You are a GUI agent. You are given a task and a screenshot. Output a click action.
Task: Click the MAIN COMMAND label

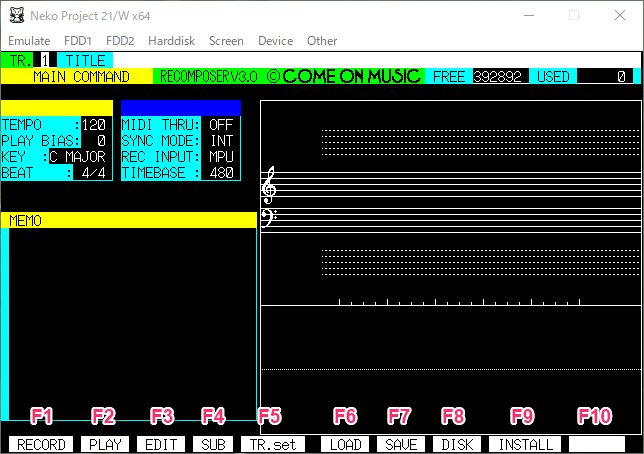tap(81, 76)
